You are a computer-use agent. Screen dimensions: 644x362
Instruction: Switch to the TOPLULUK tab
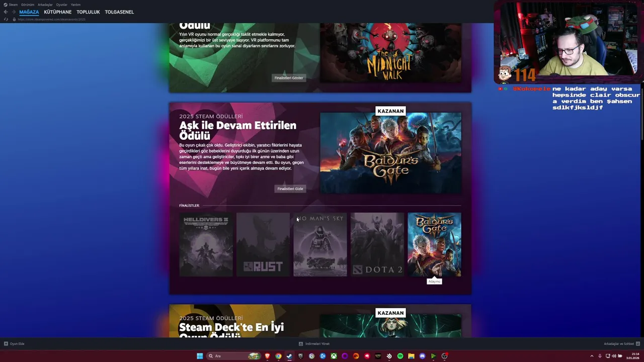(x=88, y=12)
